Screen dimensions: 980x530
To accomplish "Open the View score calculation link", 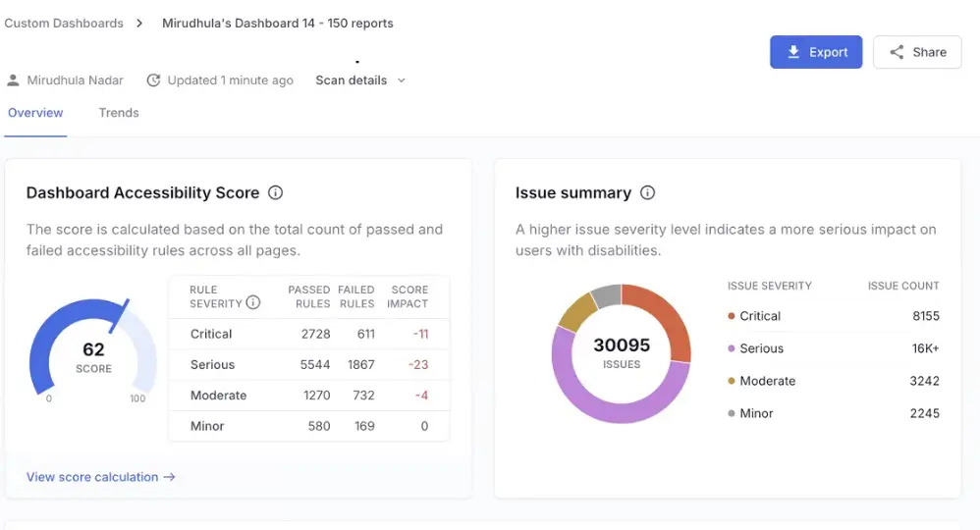I will (x=100, y=477).
